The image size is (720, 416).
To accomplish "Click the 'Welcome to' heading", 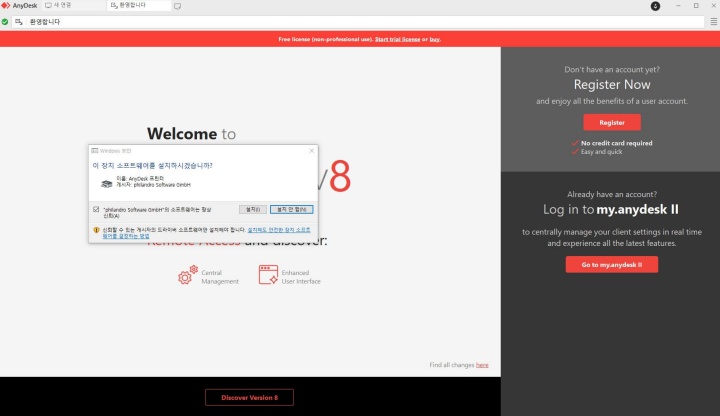I will point(191,134).
